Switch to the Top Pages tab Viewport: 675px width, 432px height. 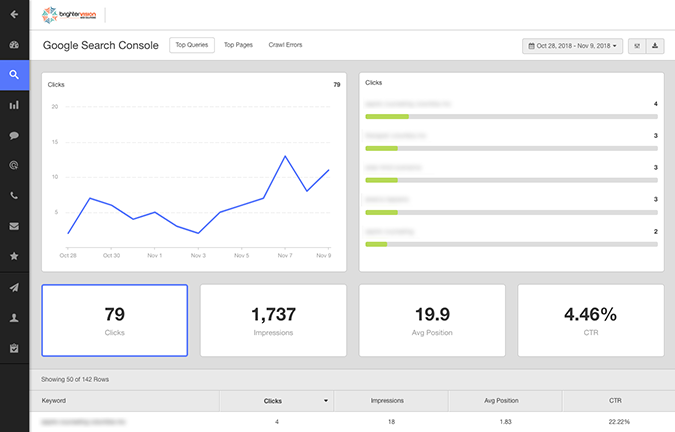[x=238, y=45]
